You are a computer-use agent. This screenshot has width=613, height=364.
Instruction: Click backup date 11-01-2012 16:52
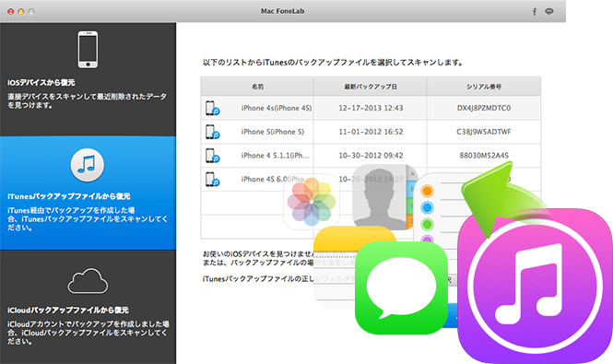point(371,132)
